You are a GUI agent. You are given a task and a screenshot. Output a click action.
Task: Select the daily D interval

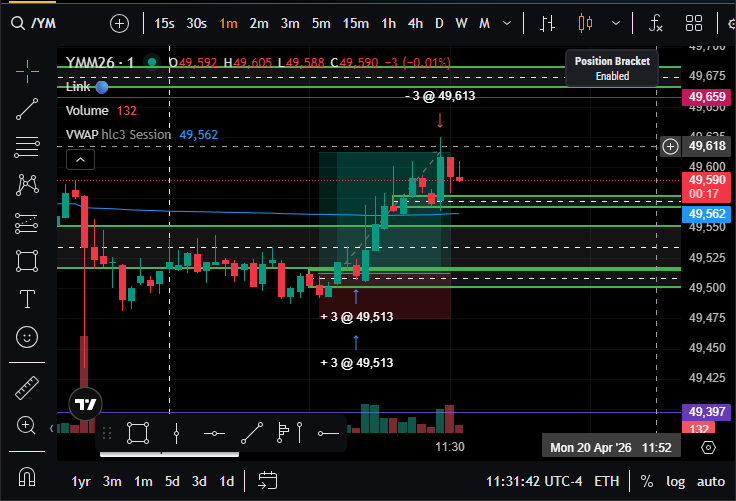[x=439, y=23]
